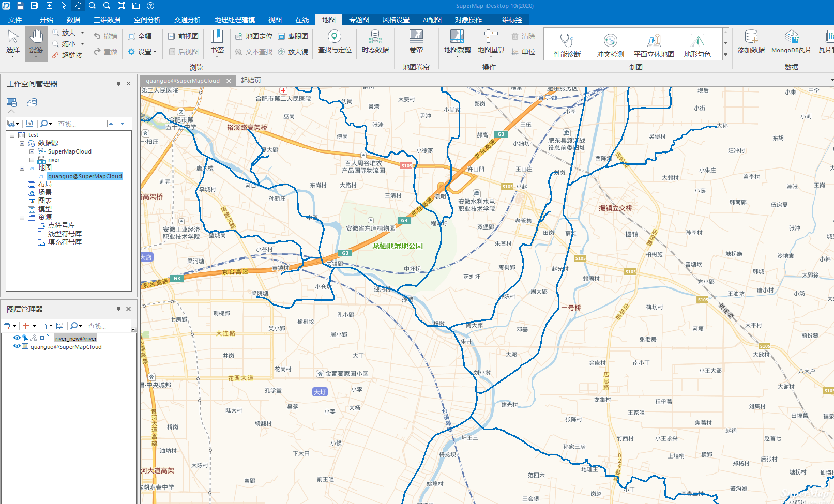Screen dimensions: 834x504
Task: Select the 布局 node in workspace tree
Action: (x=45, y=184)
